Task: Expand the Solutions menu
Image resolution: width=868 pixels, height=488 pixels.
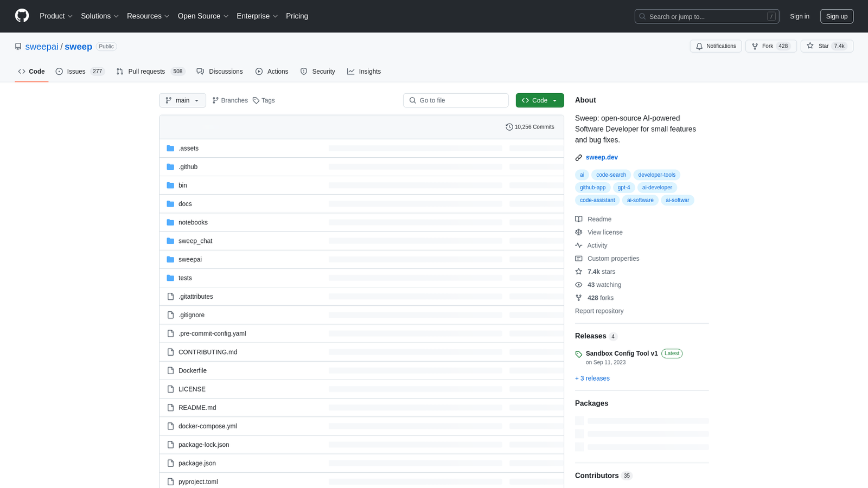Action: pyautogui.click(x=100, y=16)
